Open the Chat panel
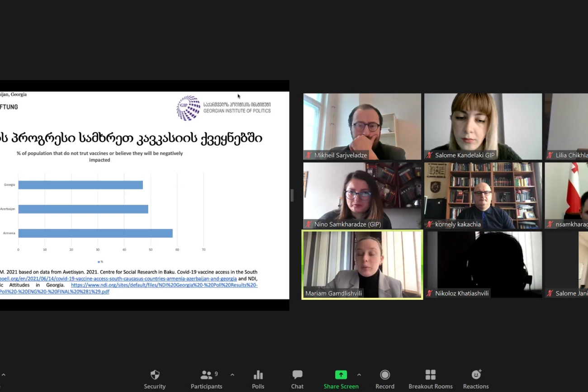This screenshot has width=588, height=392. pyautogui.click(x=297, y=379)
